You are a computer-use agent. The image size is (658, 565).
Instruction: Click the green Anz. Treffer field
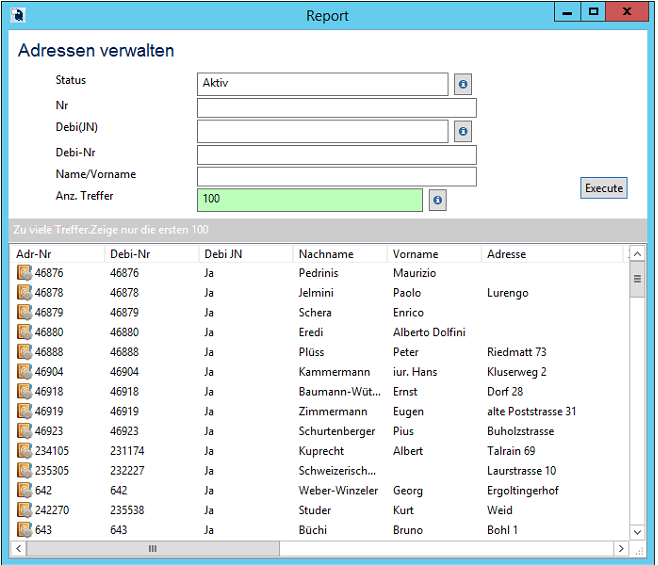tap(309, 200)
